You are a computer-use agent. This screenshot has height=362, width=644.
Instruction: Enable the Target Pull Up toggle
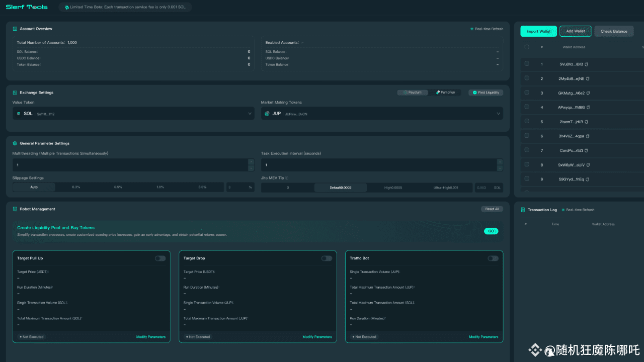pyautogui.click(x=160, y=258)
